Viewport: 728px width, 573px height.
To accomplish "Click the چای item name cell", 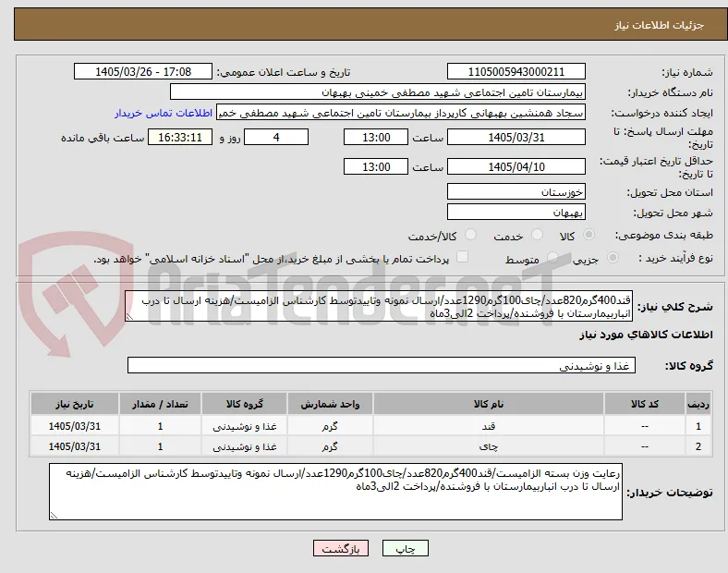I will point(488,446).
